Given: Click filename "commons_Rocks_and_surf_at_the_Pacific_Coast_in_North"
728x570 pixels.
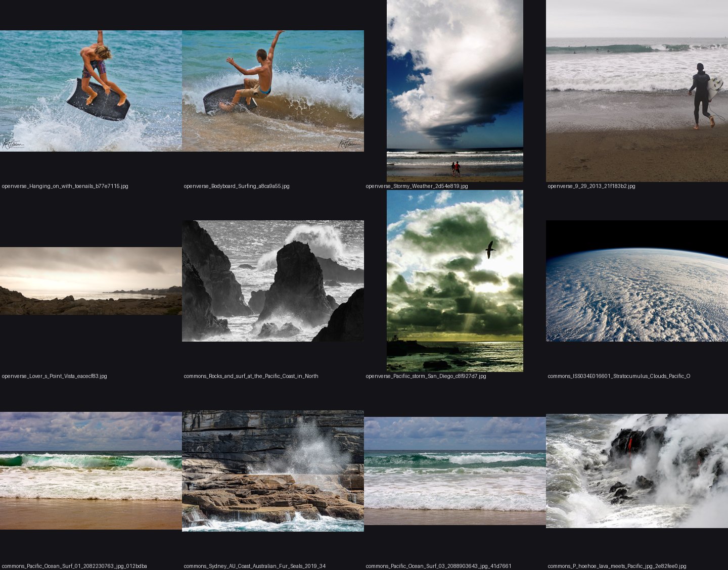Looking at the screenshot, I should tap(251, 376).
